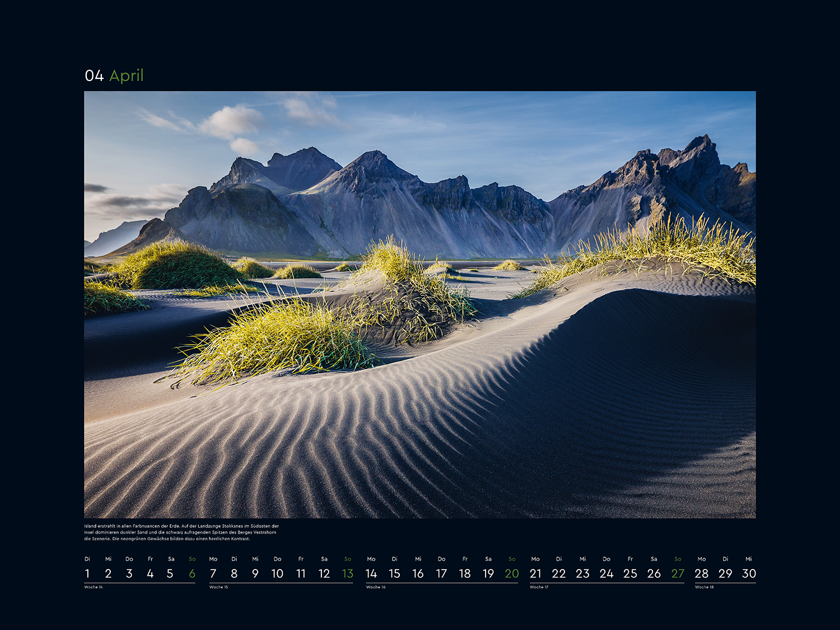840x630 pixels.
Task: Click the 'Mo' label above date 28
Action: (x=702, y=559)
